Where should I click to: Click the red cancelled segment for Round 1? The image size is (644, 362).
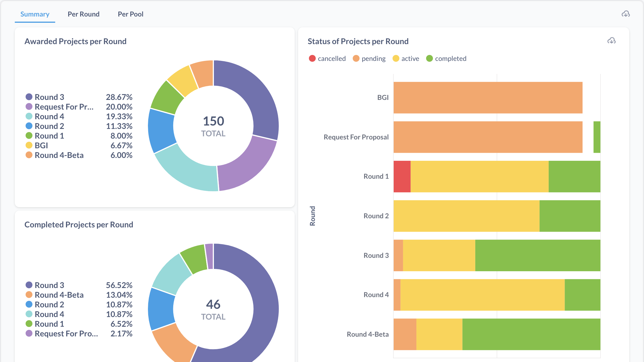pos(402,176)
